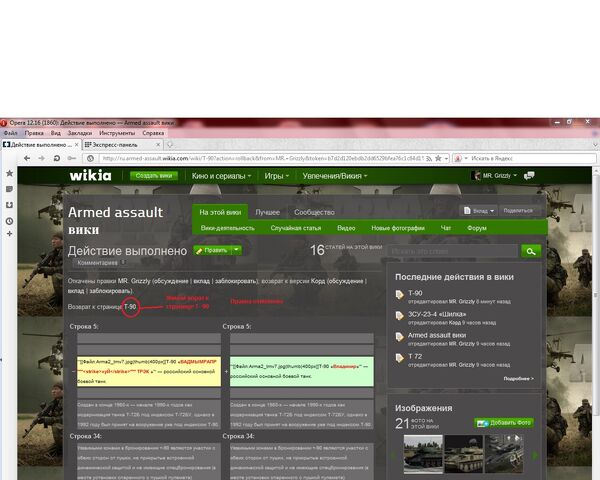
Task: Open Т 72 in recent activity
Action: pyautogui.click(x=415, y=356)
